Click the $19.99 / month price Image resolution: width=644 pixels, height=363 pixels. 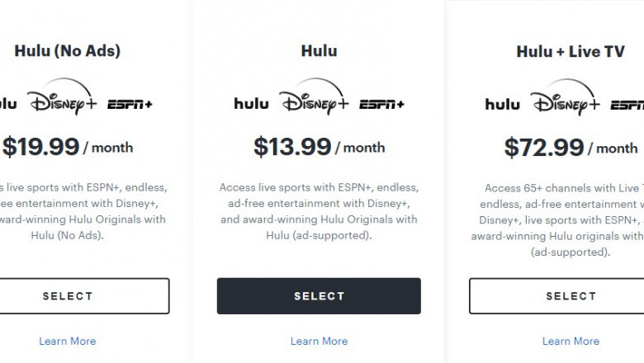pyautogui.click(x=68, y=147)
